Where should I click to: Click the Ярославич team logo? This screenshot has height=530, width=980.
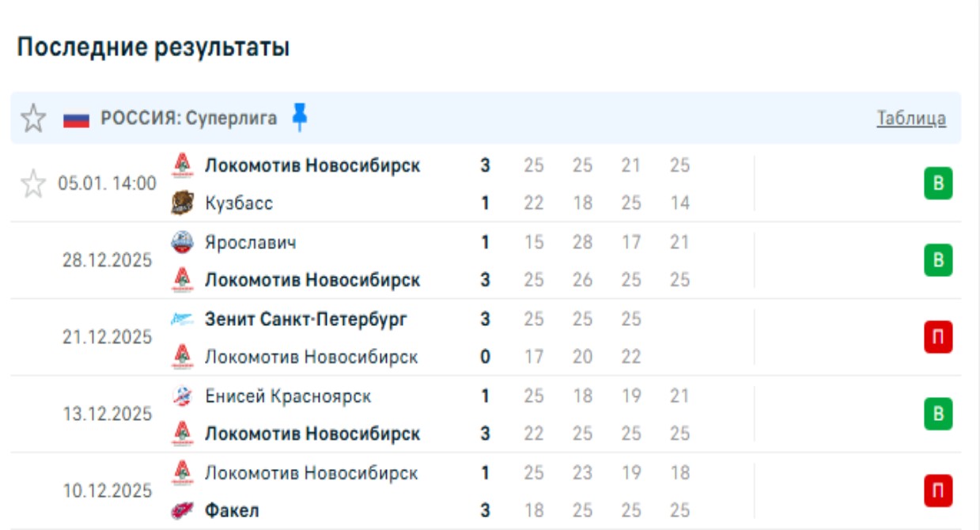(183, 242)
